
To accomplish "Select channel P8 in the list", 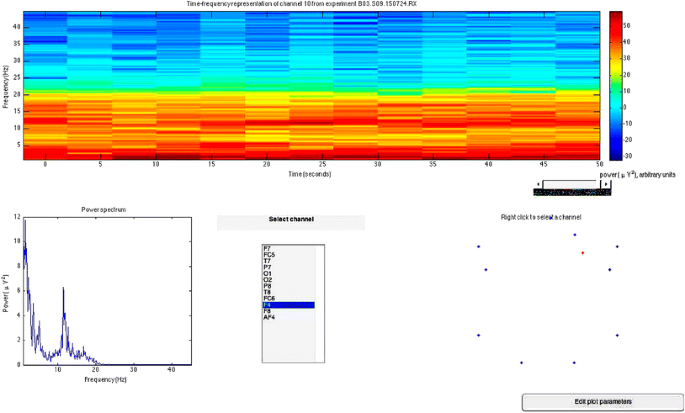I will (288, 286).
